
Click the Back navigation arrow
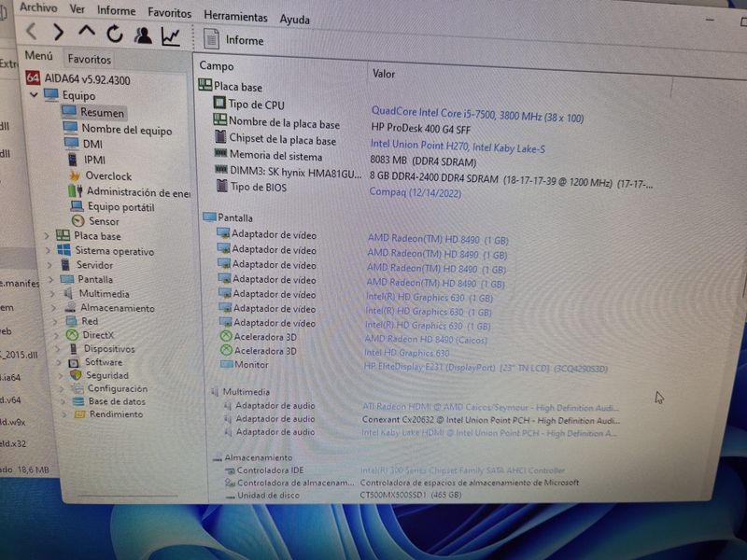[x=32, y=32]
